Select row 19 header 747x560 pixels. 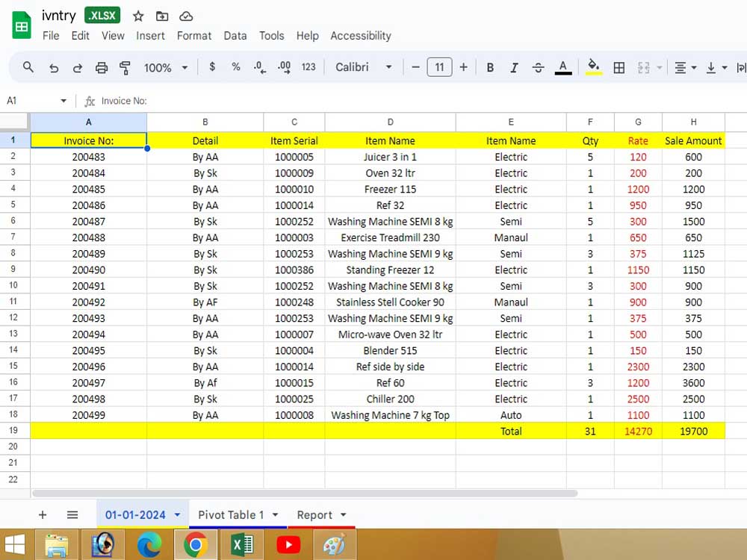pos(13,431)
